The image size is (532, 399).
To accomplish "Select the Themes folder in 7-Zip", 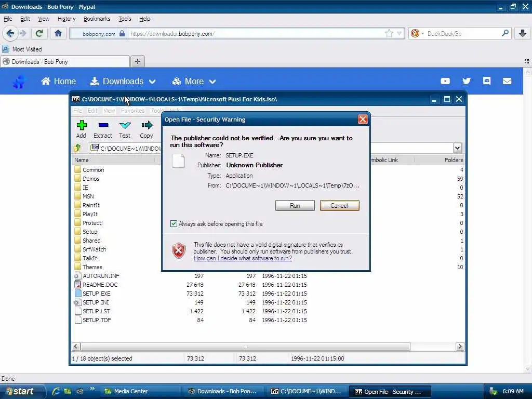I will pos(92,267).
